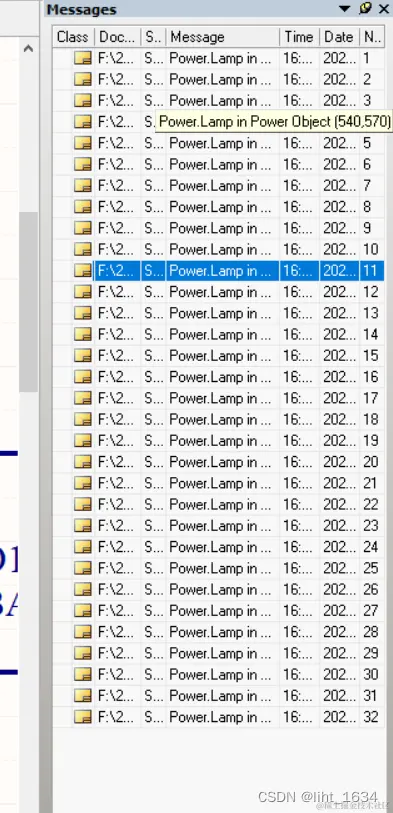Click the date cell in row 22

339,505
